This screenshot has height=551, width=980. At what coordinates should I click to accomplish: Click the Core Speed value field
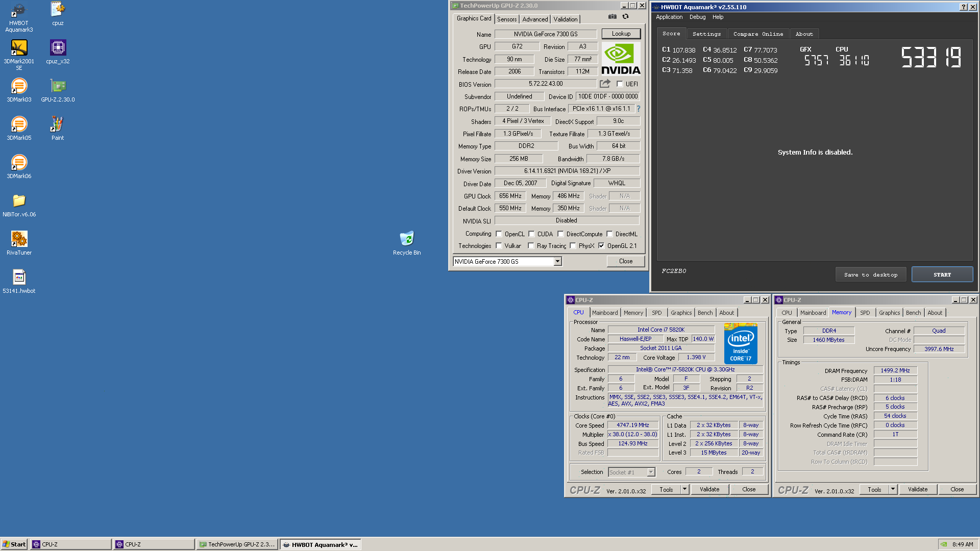pos(633,425)
